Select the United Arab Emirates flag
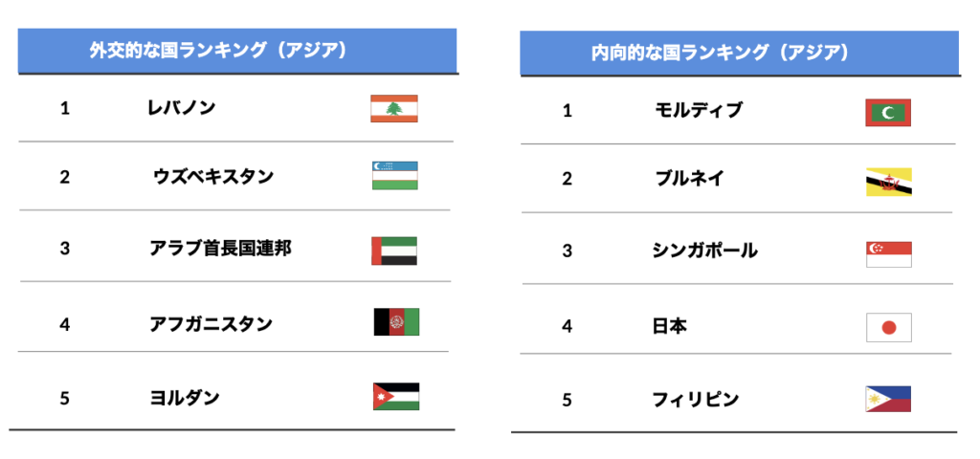 pos(393,251)
